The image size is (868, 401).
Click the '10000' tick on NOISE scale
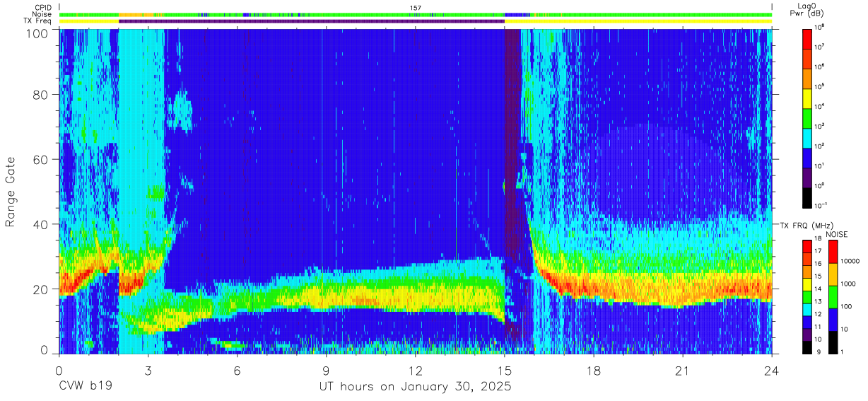pyautogui.click(x=851, y=262)
